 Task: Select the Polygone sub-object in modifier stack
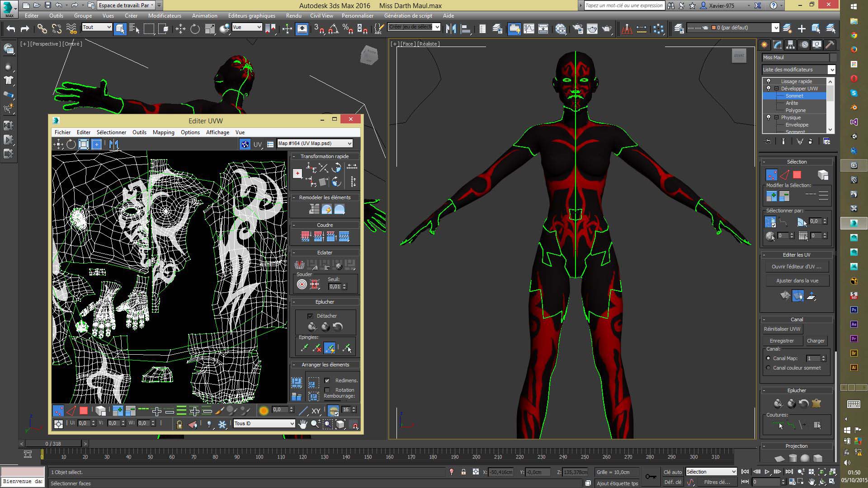(x=795, y=110)
